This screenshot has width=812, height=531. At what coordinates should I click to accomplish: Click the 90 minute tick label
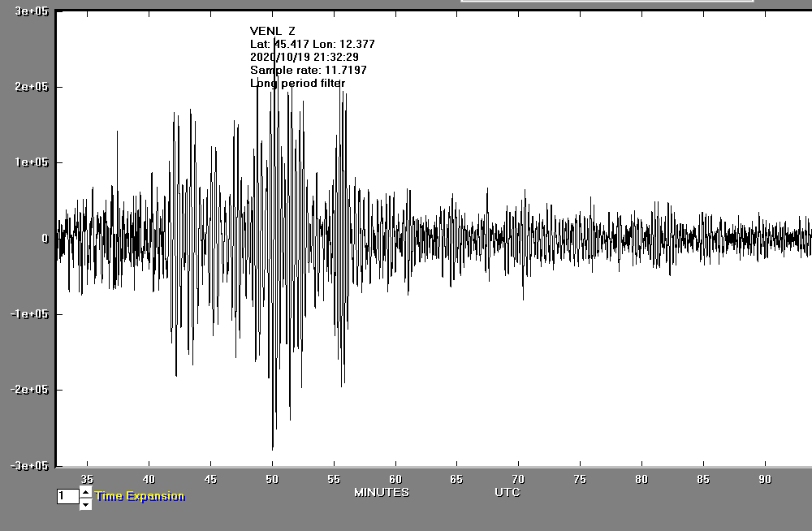(765, 479)
